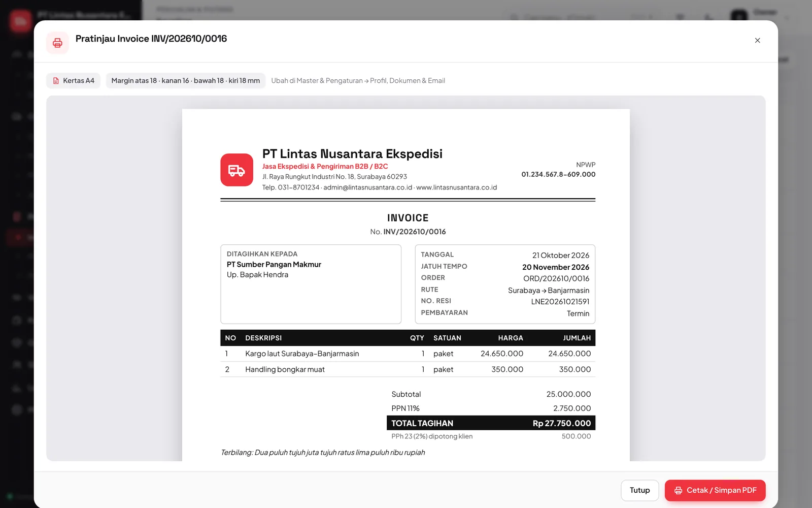
Task: Close the invoice preview with the X
Action: pyautogui.click(x=757, y=40)
